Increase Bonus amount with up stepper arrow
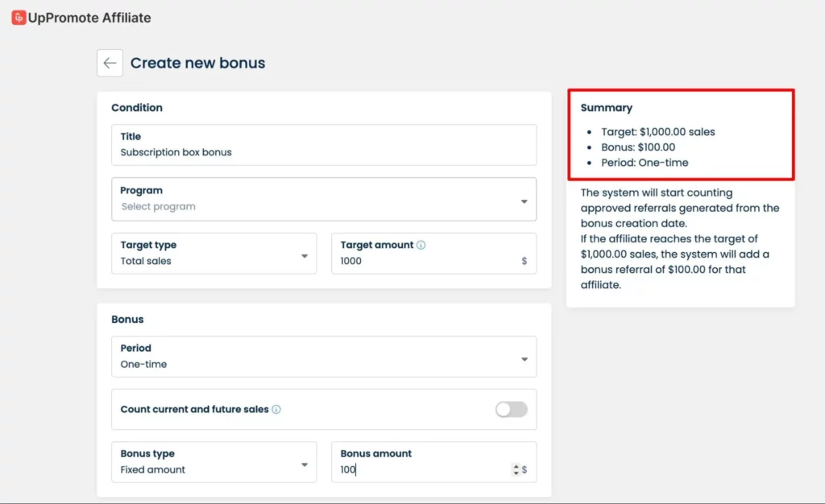The image size is (825, 504). point(516,466)
